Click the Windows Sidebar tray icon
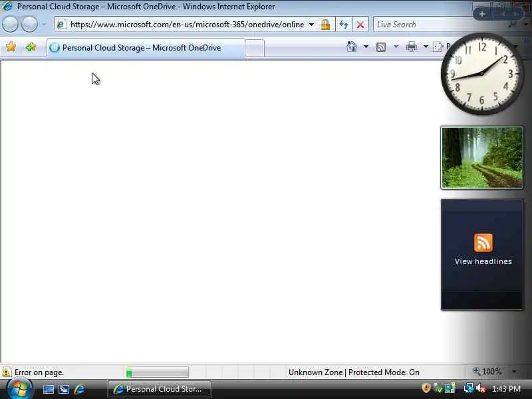The image size is (532, 399). (450, 388)
